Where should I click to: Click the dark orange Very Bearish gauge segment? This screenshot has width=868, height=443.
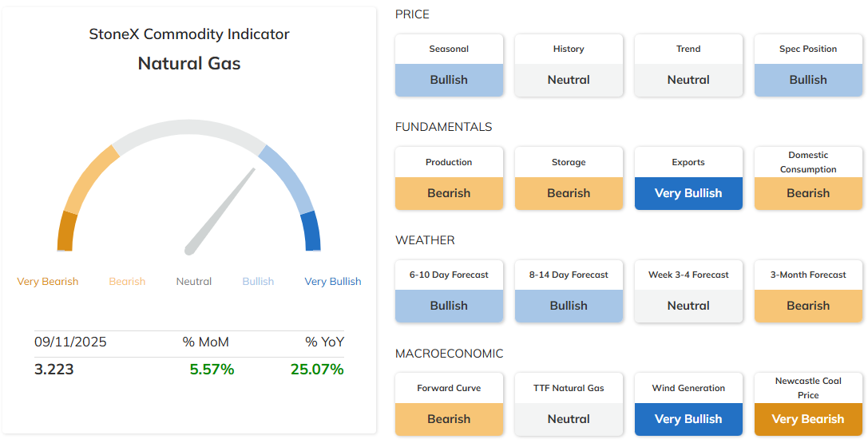click(x=67, y=231)
